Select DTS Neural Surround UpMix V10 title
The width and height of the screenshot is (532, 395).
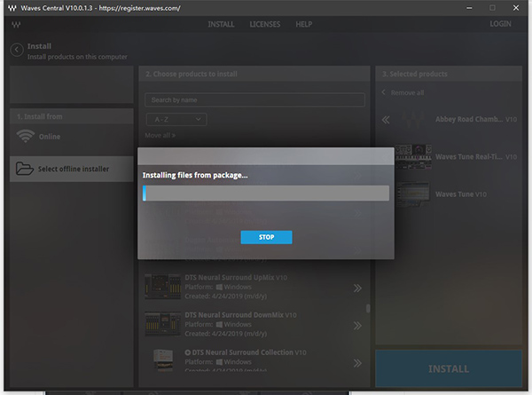236,278
